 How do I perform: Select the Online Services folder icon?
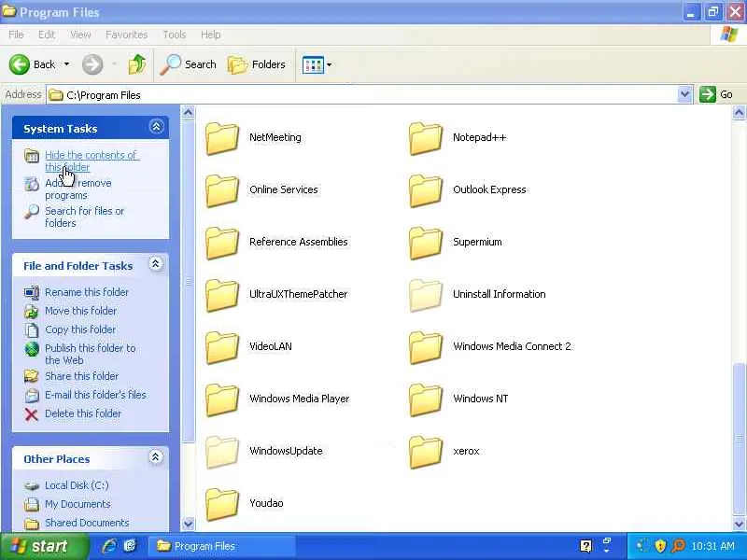222,190
